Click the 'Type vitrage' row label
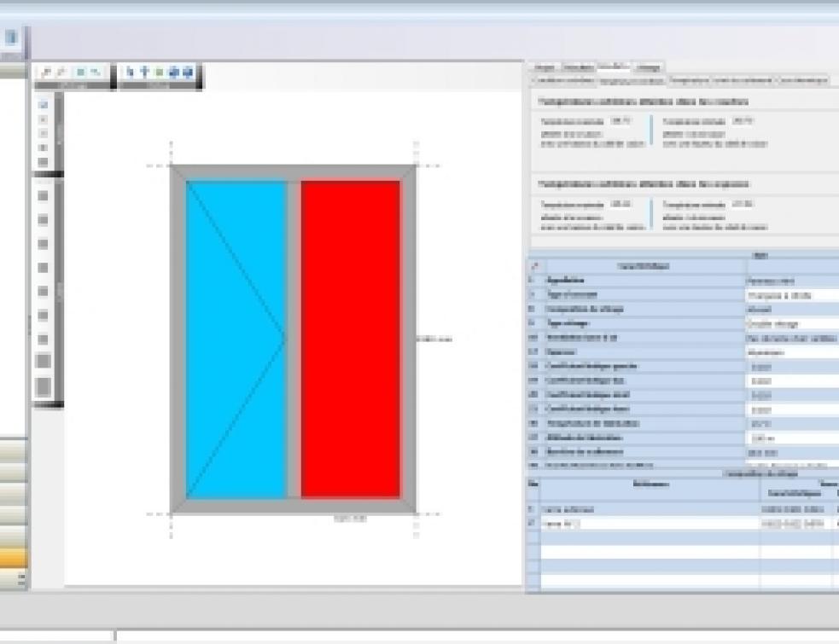Screen dimensions: 839x644 (568, 323)
